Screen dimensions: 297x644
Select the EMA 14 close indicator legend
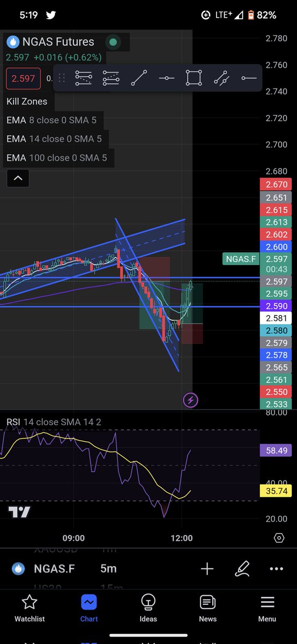click(x=54, y=139)
